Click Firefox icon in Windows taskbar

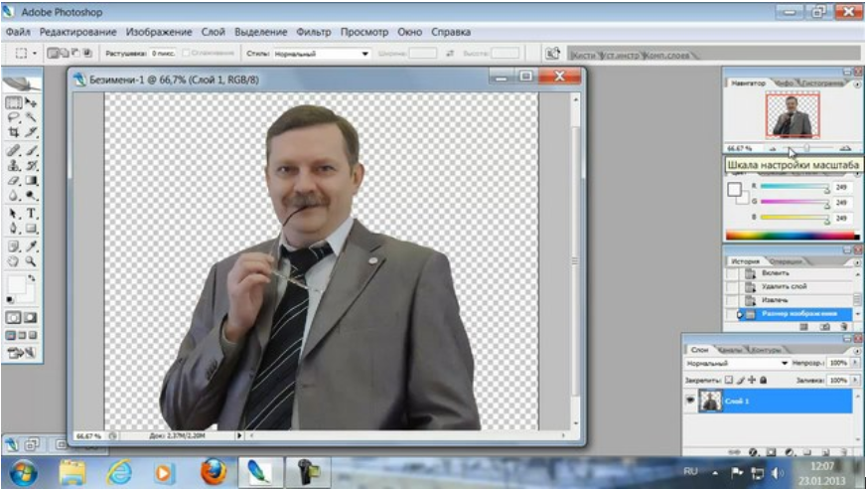(215, 472)
